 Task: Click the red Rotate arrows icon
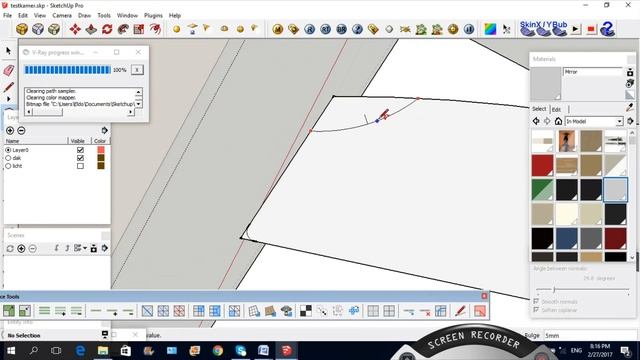107,29
